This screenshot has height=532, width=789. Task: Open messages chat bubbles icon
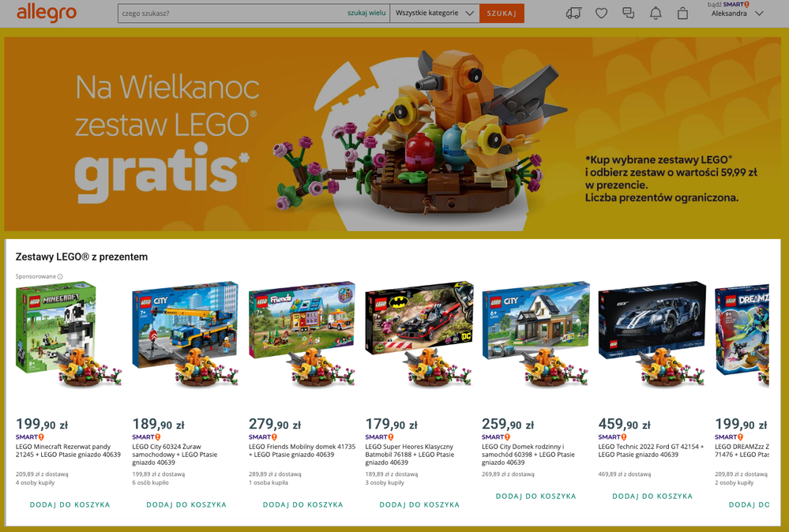(x=629, y=13)
